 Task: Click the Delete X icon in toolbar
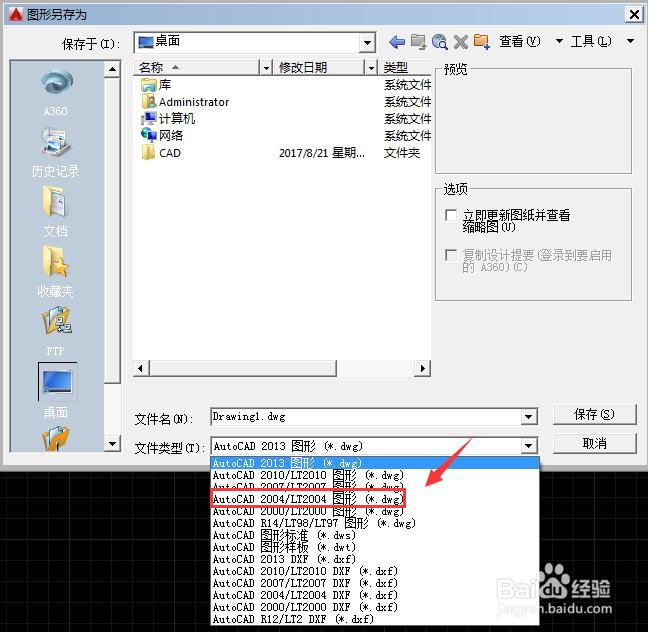click(x=460, y=42)
